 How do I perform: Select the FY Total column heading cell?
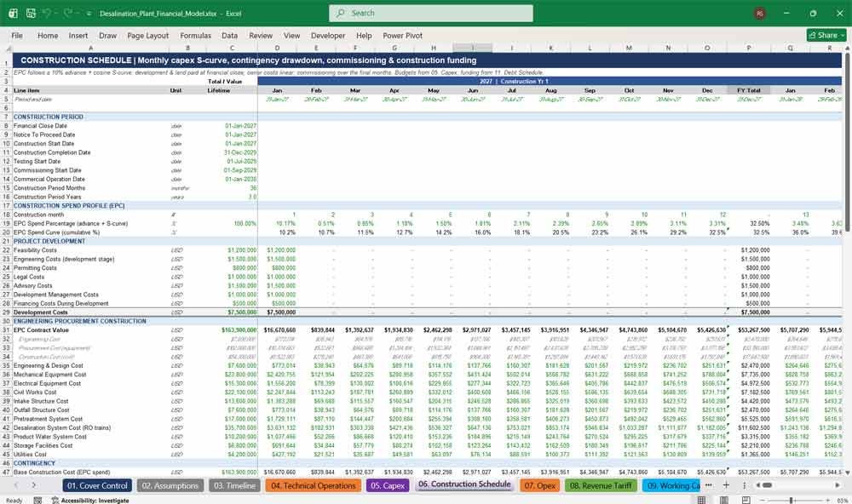click(749, 90)
